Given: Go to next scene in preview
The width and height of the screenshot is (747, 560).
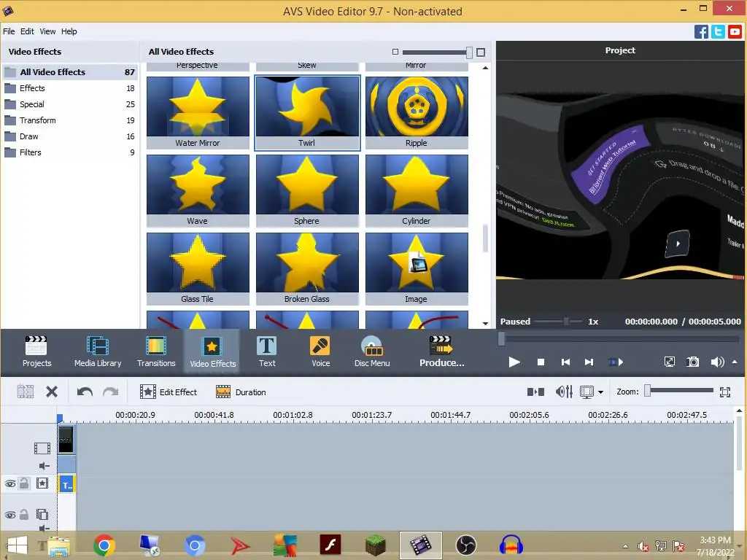Looking at the screenshot, I should pyautogui.click(x=616, y=362).
